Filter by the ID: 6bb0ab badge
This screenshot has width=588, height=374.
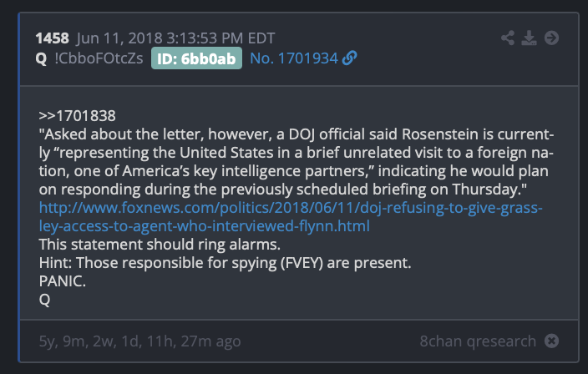[x=196, y=58]
